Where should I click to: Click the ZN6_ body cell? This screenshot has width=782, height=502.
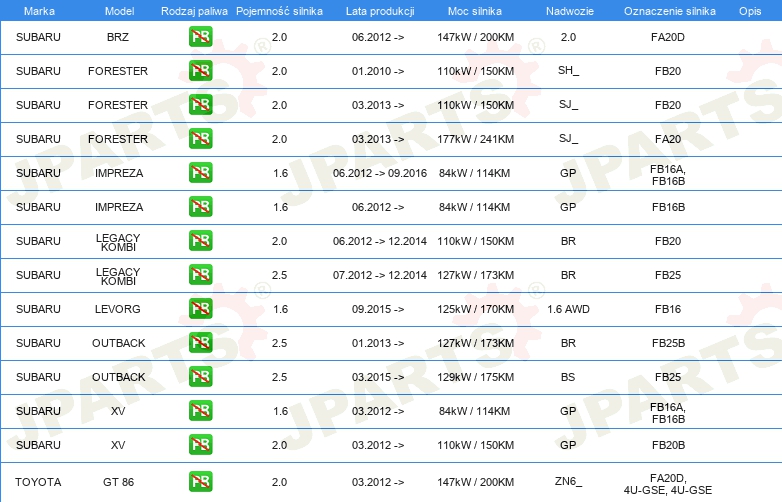568,482
